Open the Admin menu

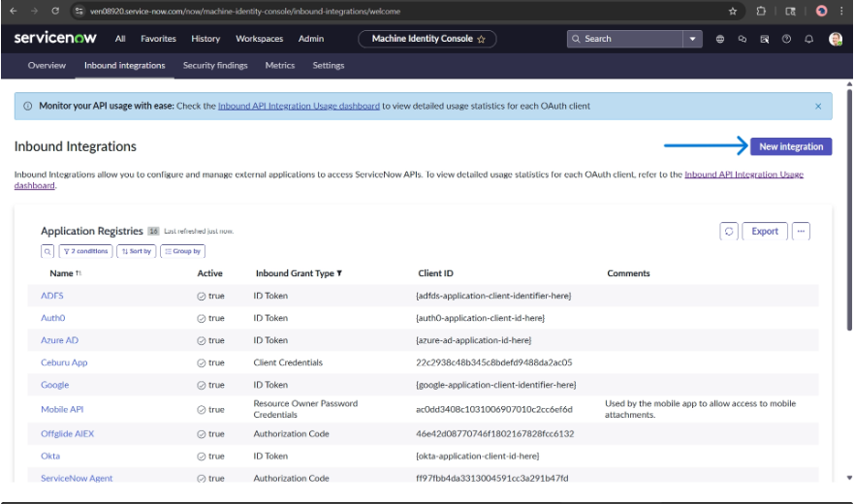click(x=311, y=39)
